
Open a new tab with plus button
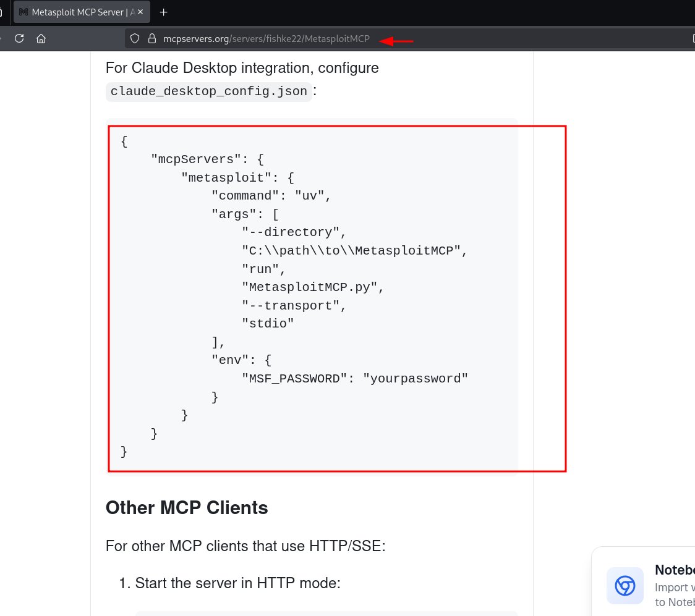pyautogui.click(x=164, y=12)
